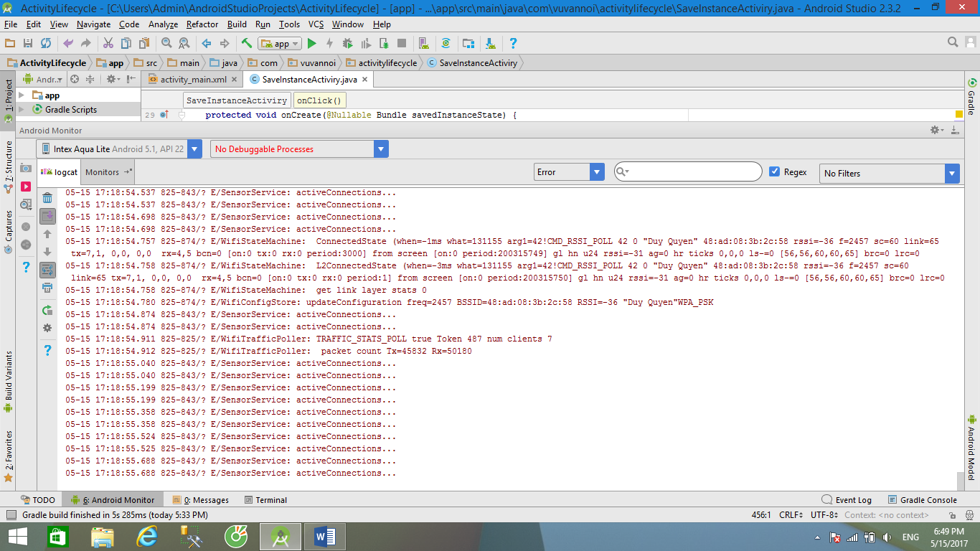Open Find with the magnifier icon
This screenshot has width=980, height=551.
tap(166, 44)
